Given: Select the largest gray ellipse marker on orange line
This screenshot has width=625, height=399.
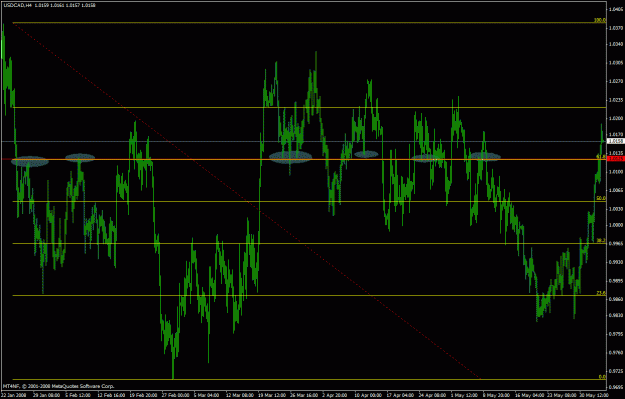Looking at the screenshot, I should click(x=291, y=157).
